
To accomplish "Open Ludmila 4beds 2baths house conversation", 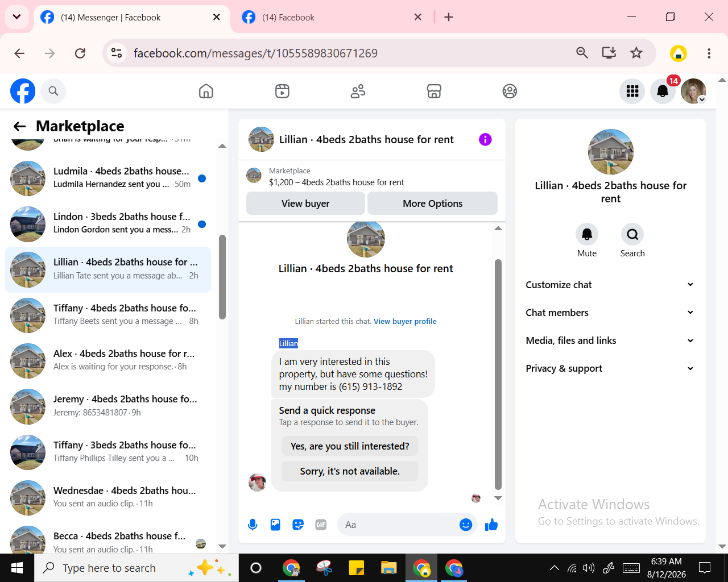I will (x=108, y=178).
